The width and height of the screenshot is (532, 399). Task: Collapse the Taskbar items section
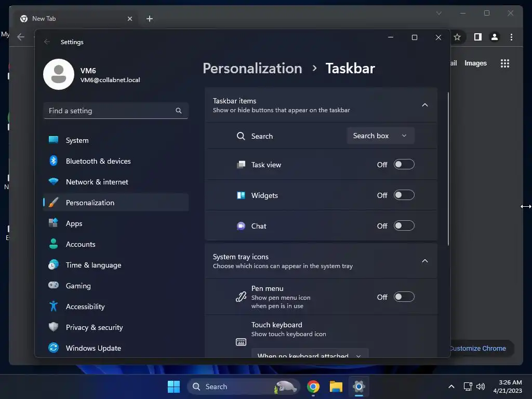(425, 105)
